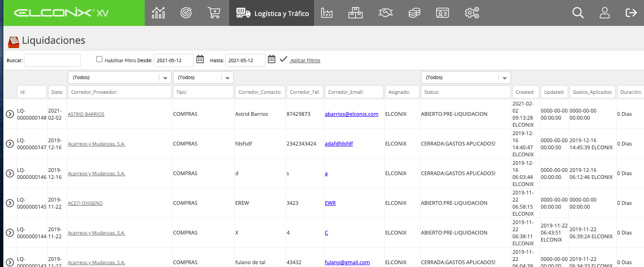The image size is (644, 267).
Task: Open the coins finance module icon
Action: pyautogui.click(x=414, y=13)
